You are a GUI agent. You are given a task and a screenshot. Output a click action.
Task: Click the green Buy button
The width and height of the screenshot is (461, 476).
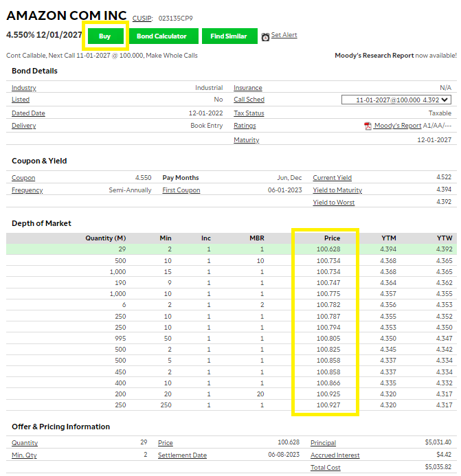(105, 36)
